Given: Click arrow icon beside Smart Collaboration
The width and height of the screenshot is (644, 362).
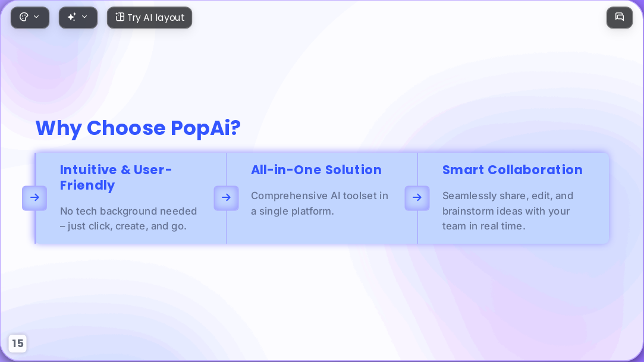Looking at the screenshot, I should tap(417, 198).
